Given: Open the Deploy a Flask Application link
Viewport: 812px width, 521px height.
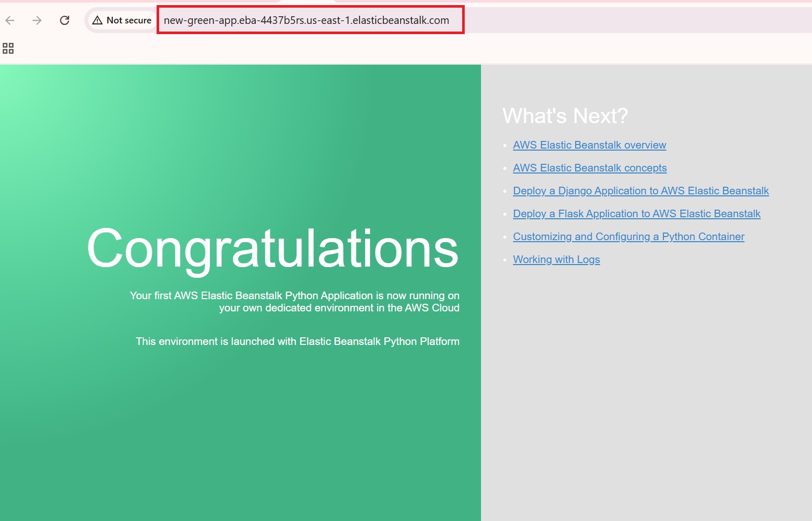Looking at the screenshot, I should click(637, 214).
